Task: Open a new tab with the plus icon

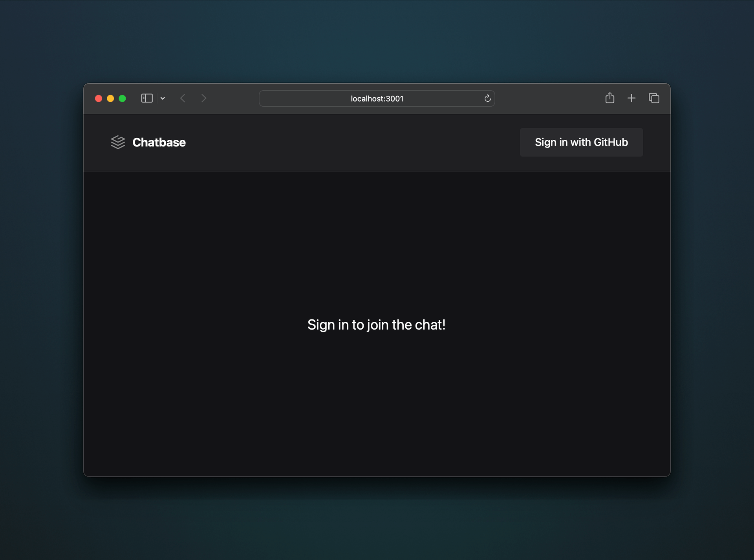Action: pyautogui.click(x=631, y=98)
